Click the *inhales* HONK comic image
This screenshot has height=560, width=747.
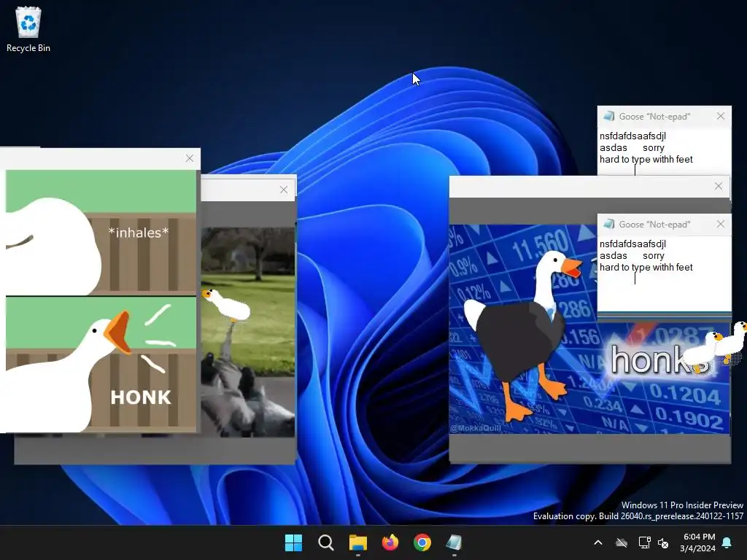coord(101,301)
